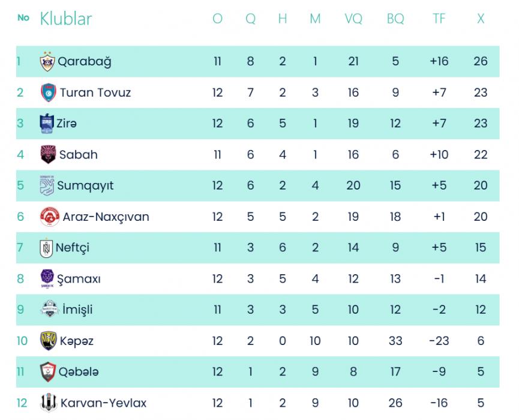Viewport: 519px width, 420px height.
Task: Open the Turan Tovuz team link
Action: [x=95, y=92]
